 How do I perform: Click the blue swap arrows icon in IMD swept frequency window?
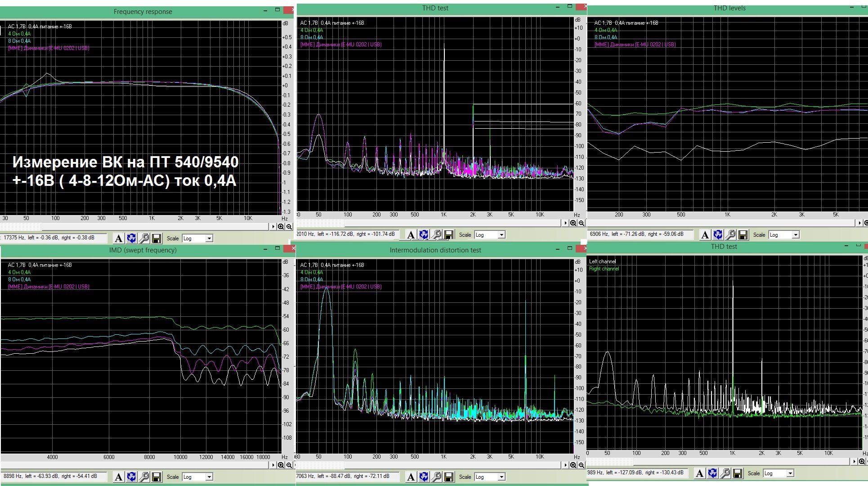(131, 477)
